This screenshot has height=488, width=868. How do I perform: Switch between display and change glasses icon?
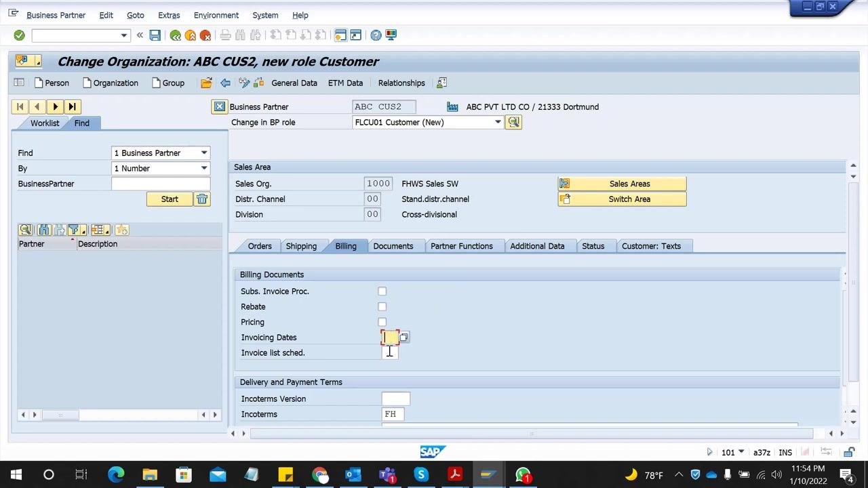[244, 83]
